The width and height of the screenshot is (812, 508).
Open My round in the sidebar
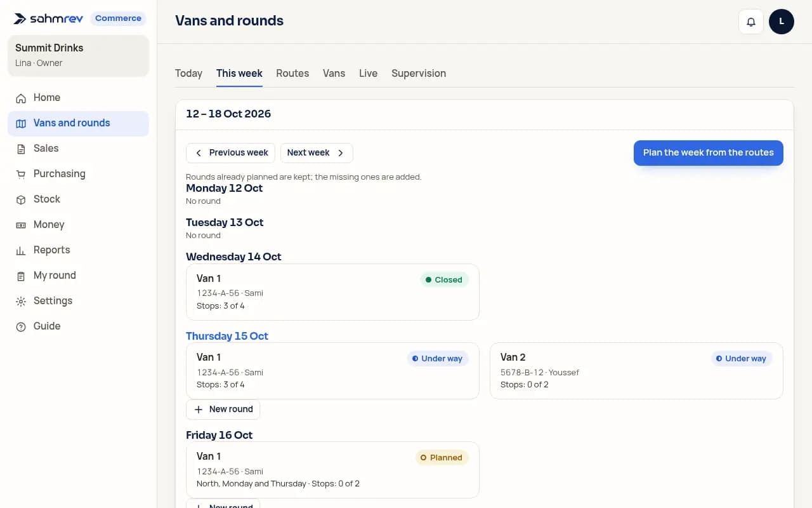tap(78, 276)
